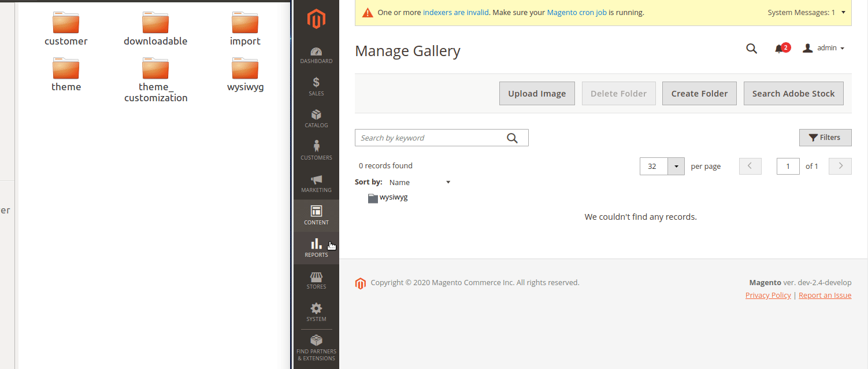868x369 pixels.
Task: Click the Create Folder button
Action: (x=699, y=93)
